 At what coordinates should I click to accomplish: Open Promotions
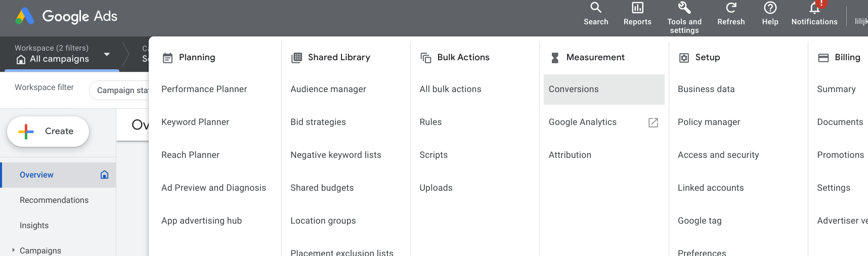tap(841, 155)
